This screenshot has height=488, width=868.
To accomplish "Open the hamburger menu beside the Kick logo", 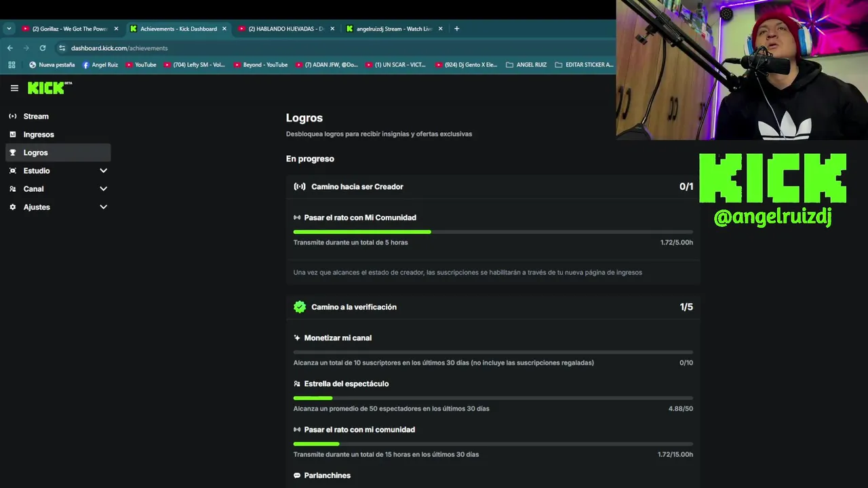I will [14, 88].
